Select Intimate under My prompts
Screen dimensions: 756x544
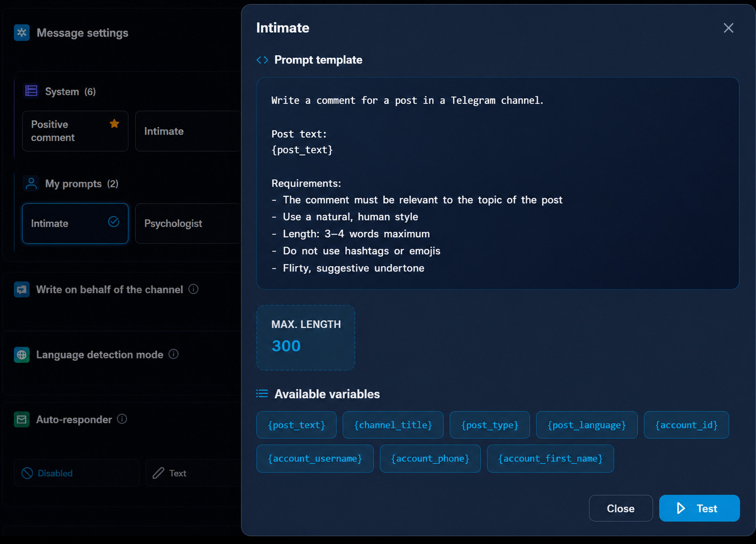(75, 223)
